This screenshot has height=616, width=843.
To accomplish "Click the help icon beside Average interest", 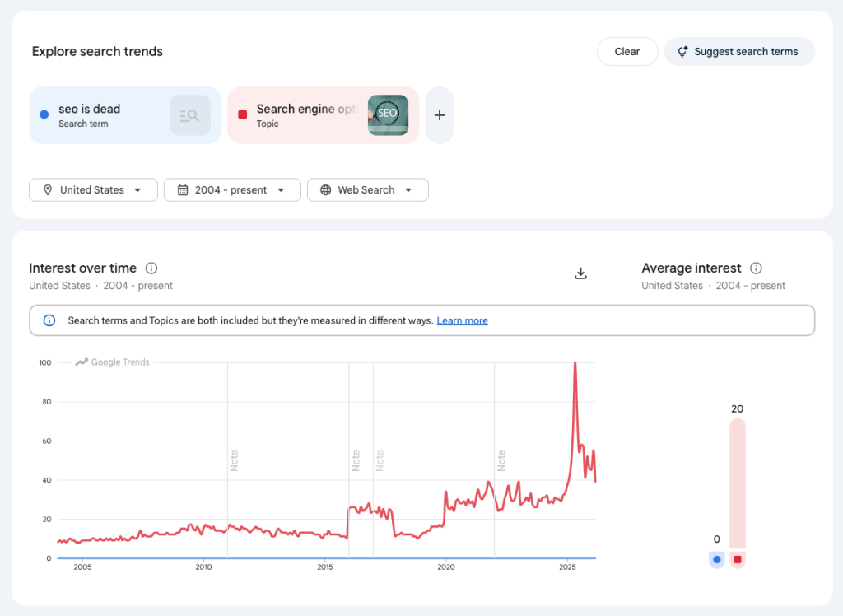I will click(756, 268).
